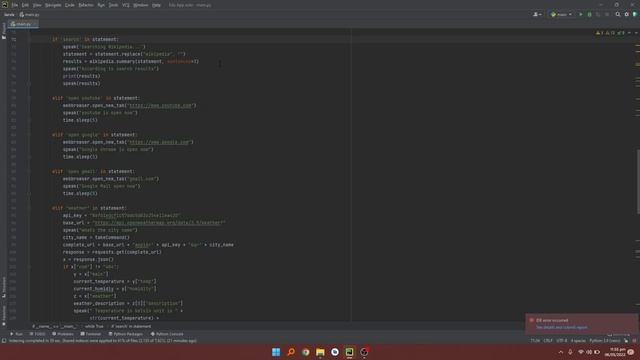Open the Run tool window tab
Viewport: 640px width, 360px height.
[x=16, y=334]
